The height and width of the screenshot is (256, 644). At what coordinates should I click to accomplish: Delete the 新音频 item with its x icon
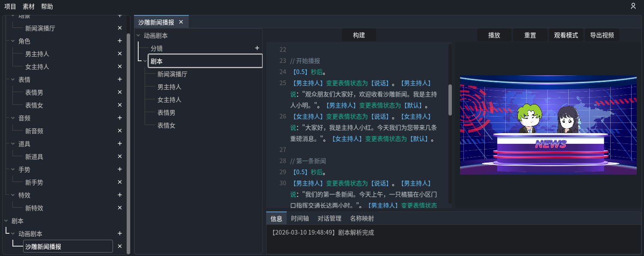[120, 131]
